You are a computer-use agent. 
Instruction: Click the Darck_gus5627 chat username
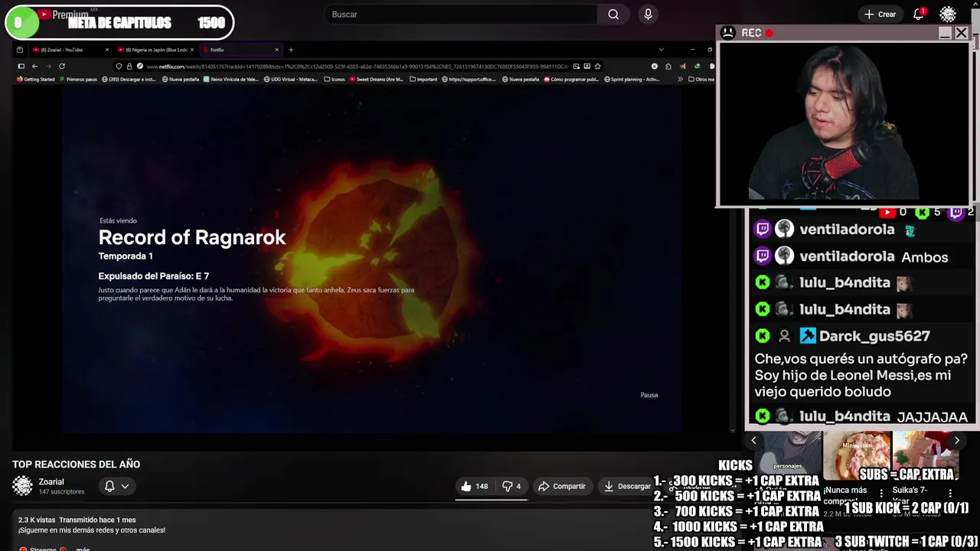click(874, 336)
